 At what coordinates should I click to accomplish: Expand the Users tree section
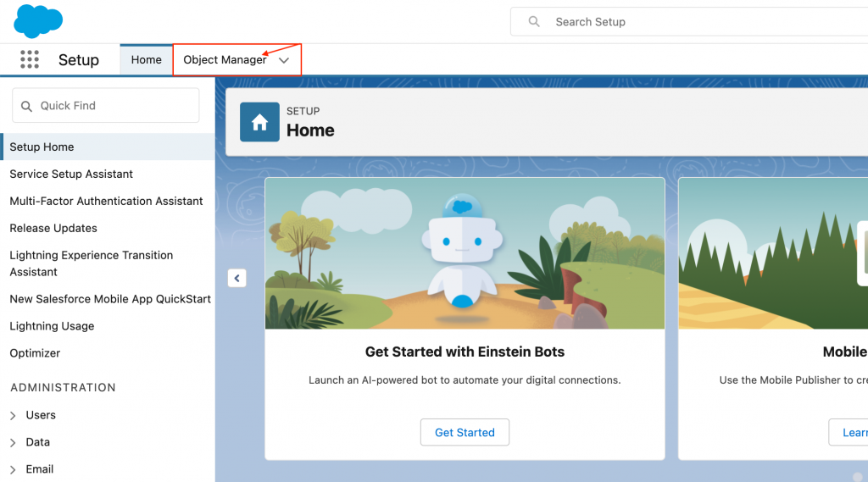[x=13, y=416]
